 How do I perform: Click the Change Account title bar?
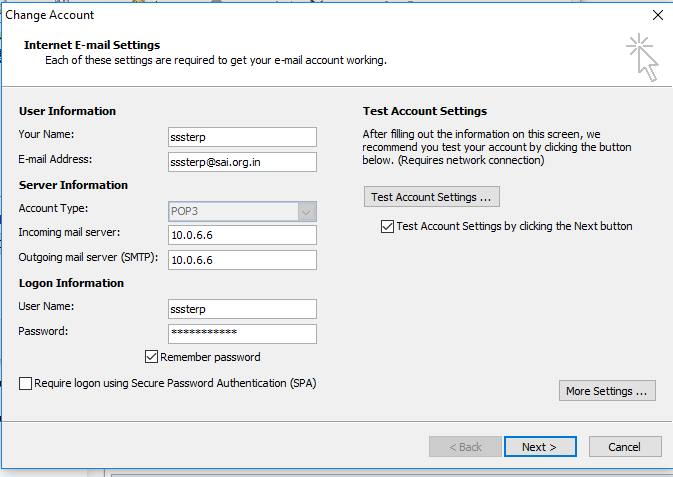pyautogui.click(x=300, y=15)
